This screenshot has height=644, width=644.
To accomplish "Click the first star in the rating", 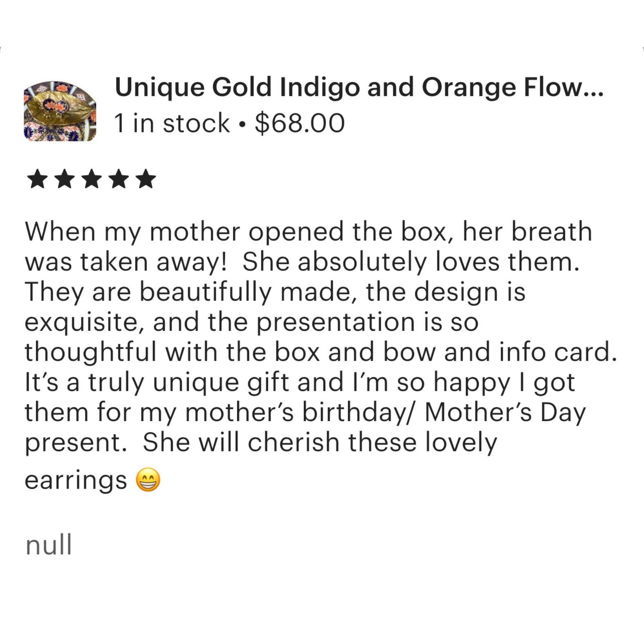I will pyautogui.click(x=38, y=180).
